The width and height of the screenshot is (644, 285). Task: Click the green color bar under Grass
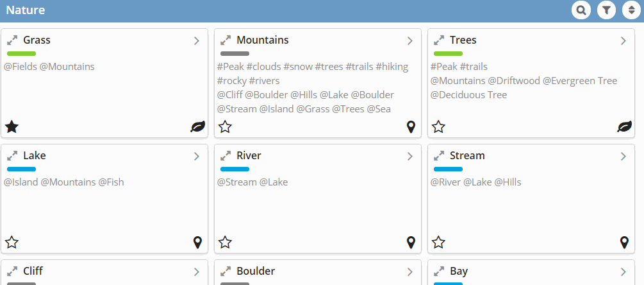pyautogui.click(x=21, y=53)
